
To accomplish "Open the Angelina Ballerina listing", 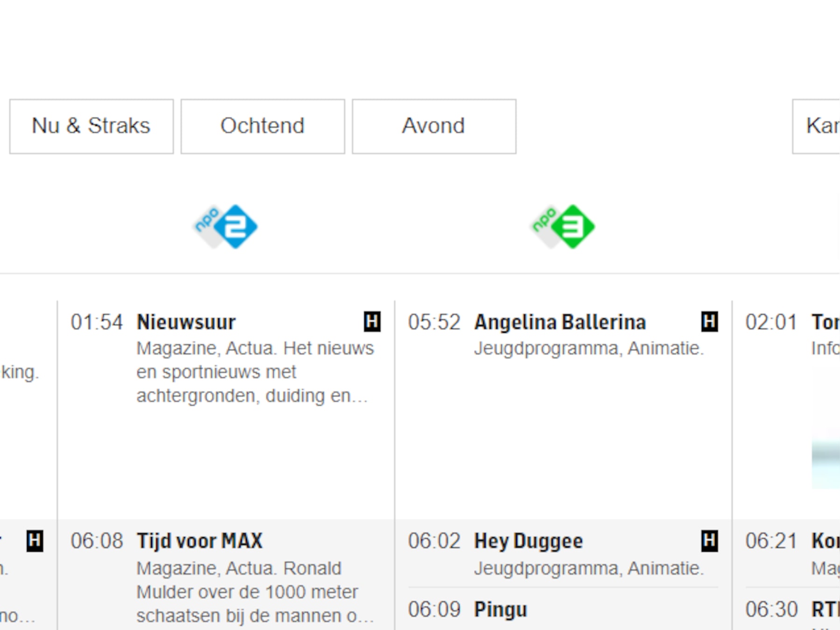I will 560,322.
